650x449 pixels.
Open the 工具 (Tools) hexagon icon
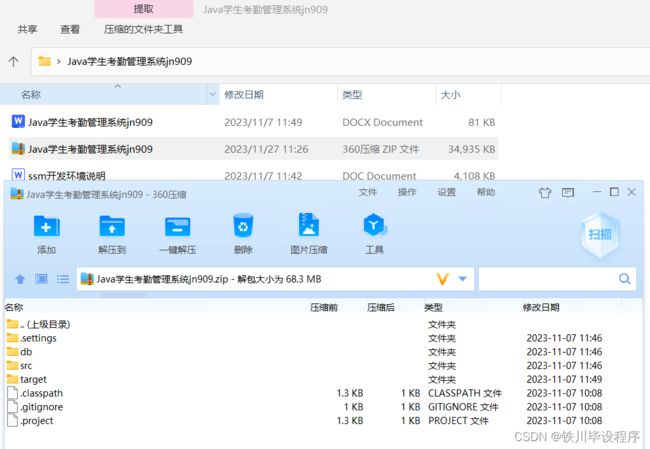pyautogui.click(x=374, y=225)
